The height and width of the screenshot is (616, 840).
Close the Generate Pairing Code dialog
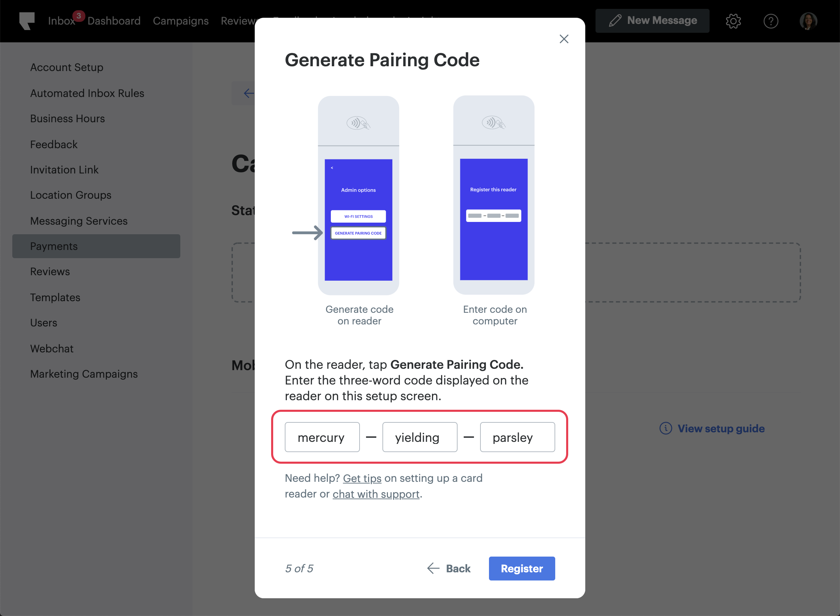(564, 39)
